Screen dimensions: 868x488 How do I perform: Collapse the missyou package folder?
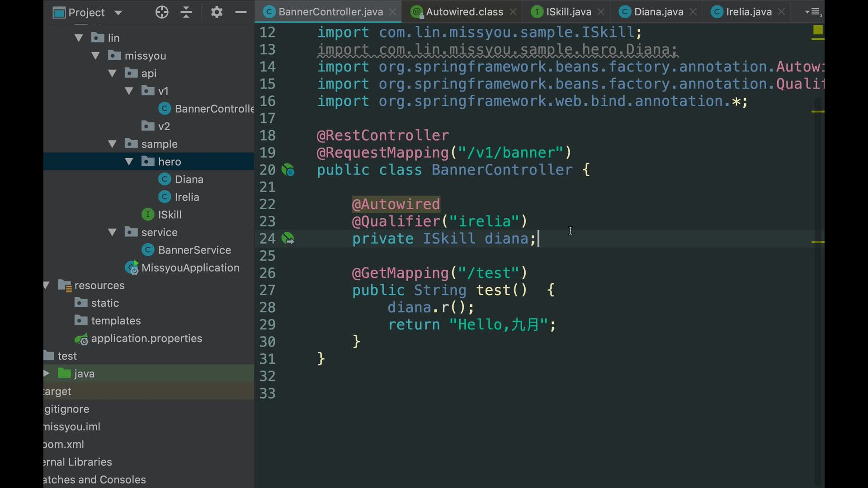(95, 56)
